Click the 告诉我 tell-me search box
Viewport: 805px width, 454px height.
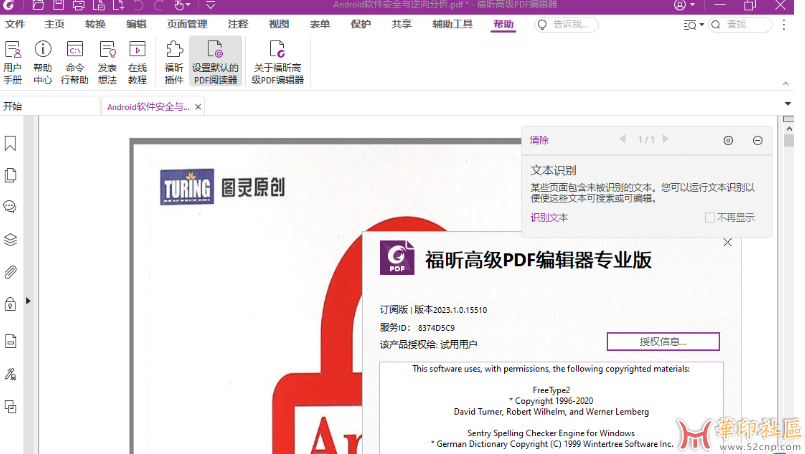566,25
